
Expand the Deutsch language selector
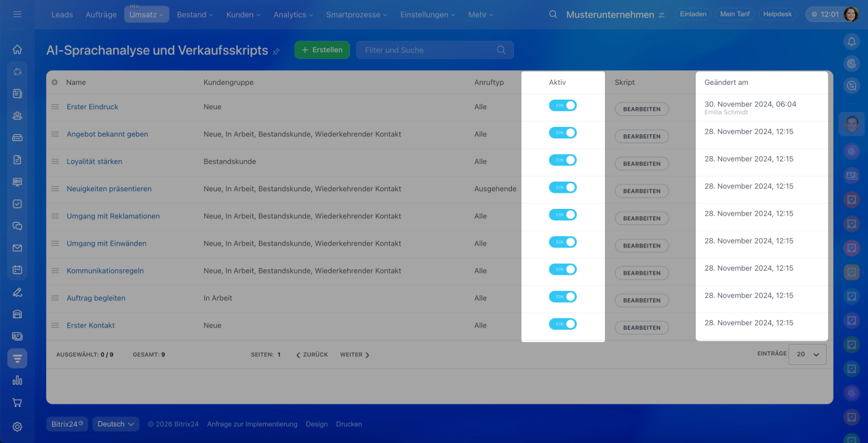coord(116,424)
